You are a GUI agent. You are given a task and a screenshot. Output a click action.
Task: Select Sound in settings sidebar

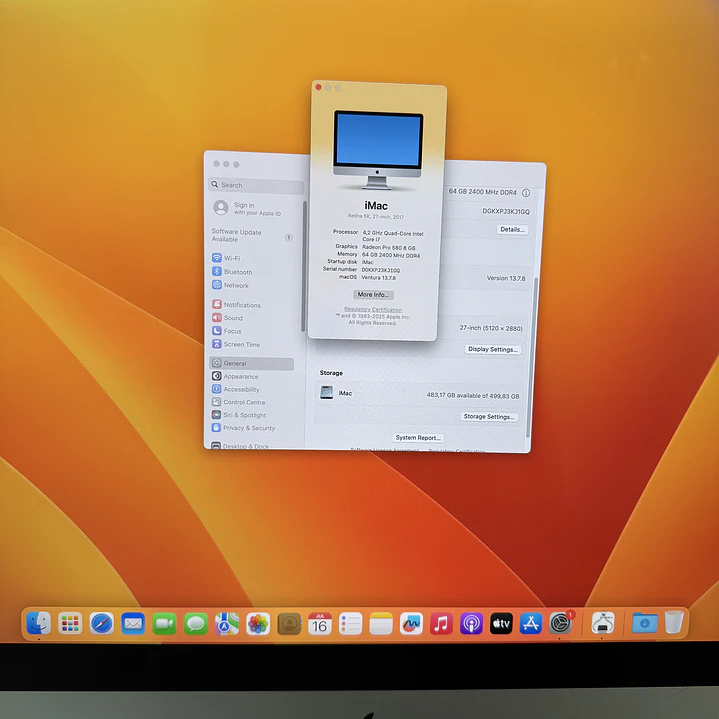point(228,318)
